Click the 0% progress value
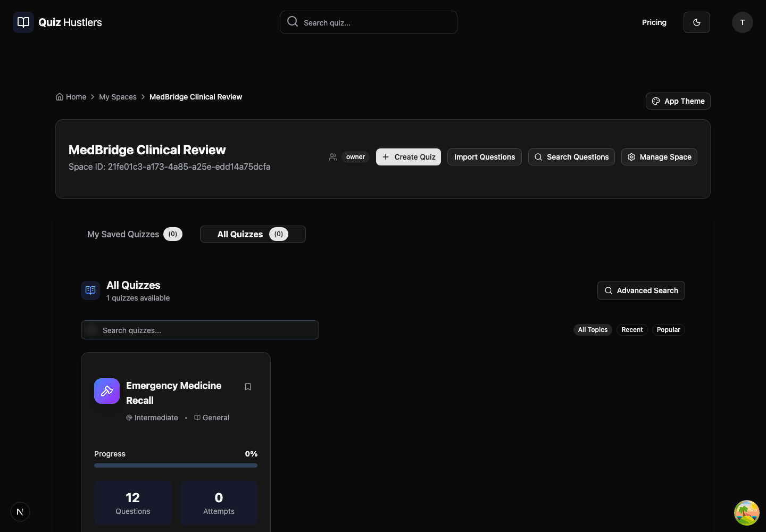Image resolution: width=766 pixels, height=532 pixels. 251,454
